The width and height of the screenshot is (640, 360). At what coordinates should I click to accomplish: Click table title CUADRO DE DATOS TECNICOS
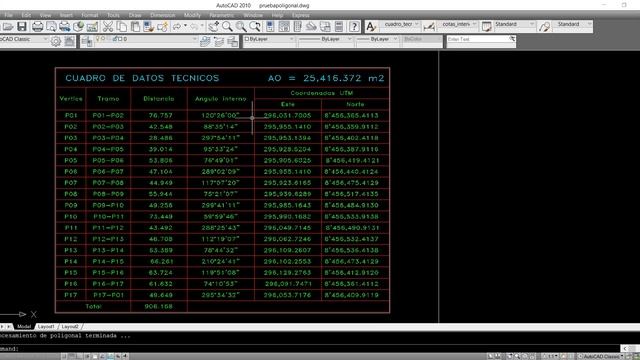pyautogui.click(x=142, y=78)
